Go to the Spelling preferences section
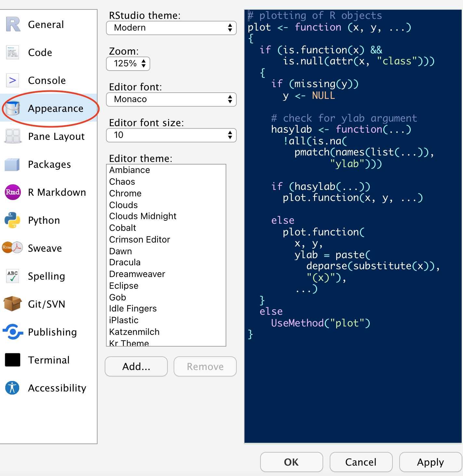Screen dimensions: 463x476 (46, 276)
